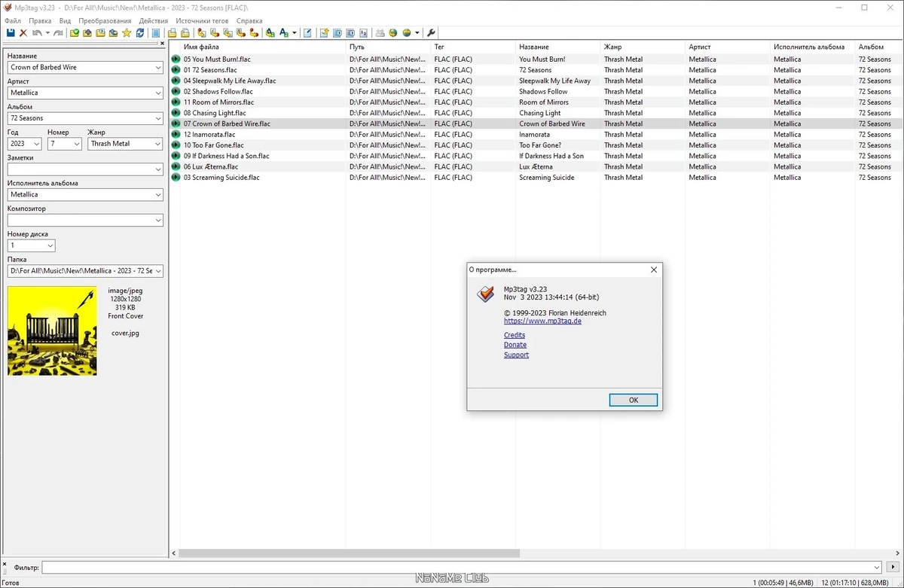
Task: Click the blue list icon after Refresh
Action: coord(156,33)
